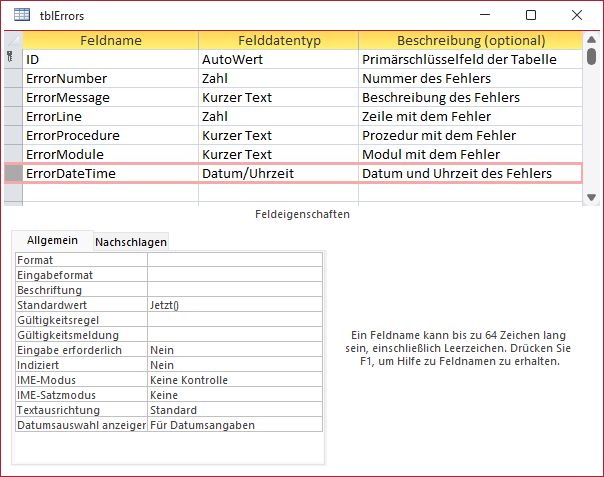Open data type Zahl for ErrorNumber
This screenshot has width=604, height=477.
point(279,78)
